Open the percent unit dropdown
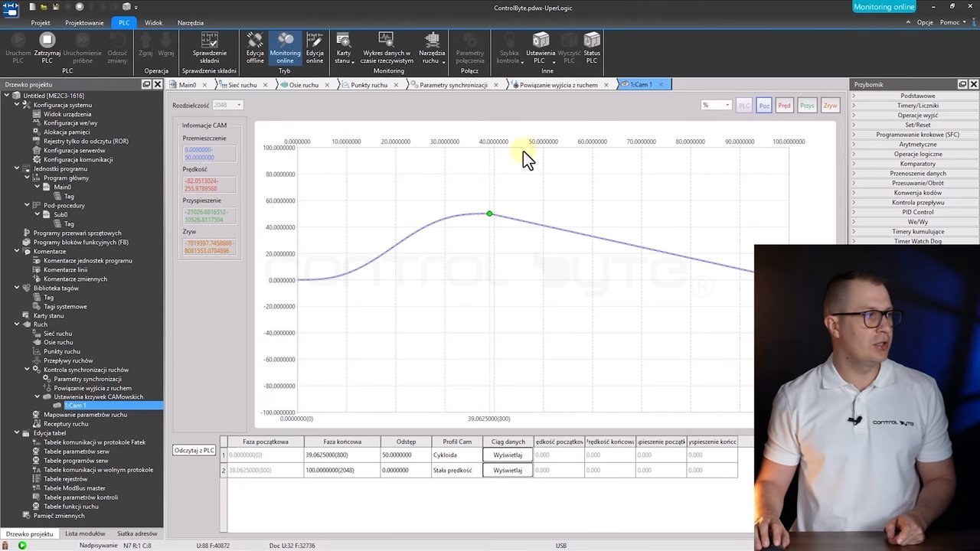The width and height of the screenshot is (980, 551). tap(716, 106)
